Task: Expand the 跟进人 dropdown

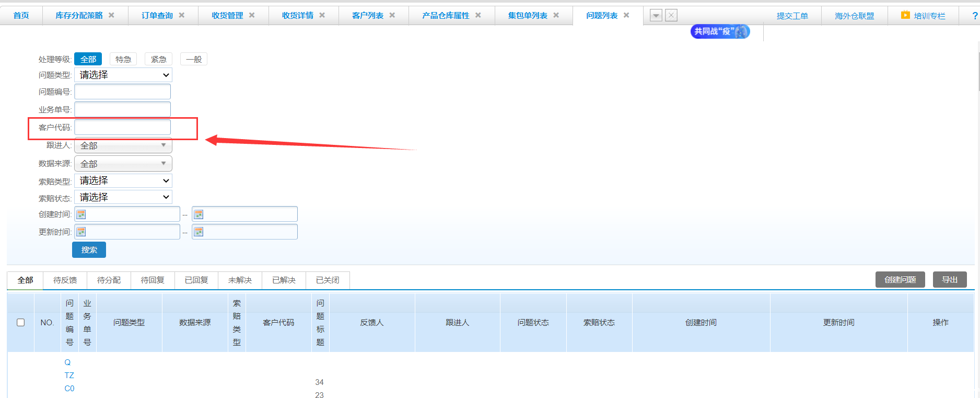Action: click(123, 145)
